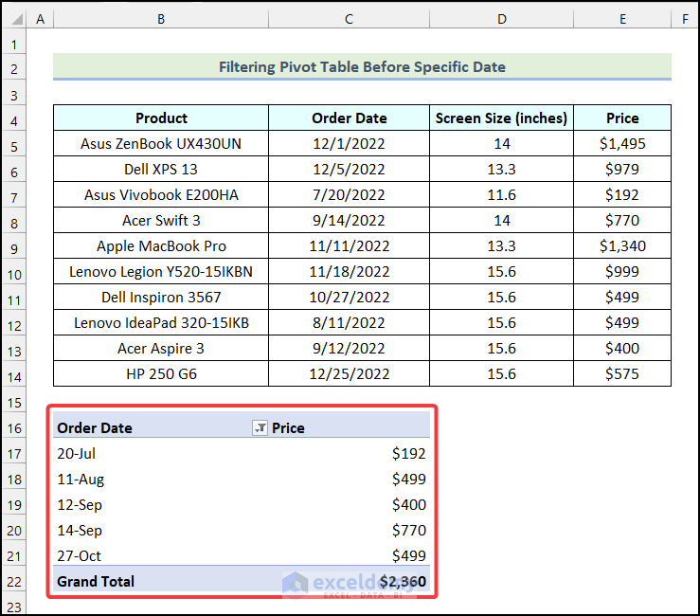Select row 4 header

pos(14,118)
